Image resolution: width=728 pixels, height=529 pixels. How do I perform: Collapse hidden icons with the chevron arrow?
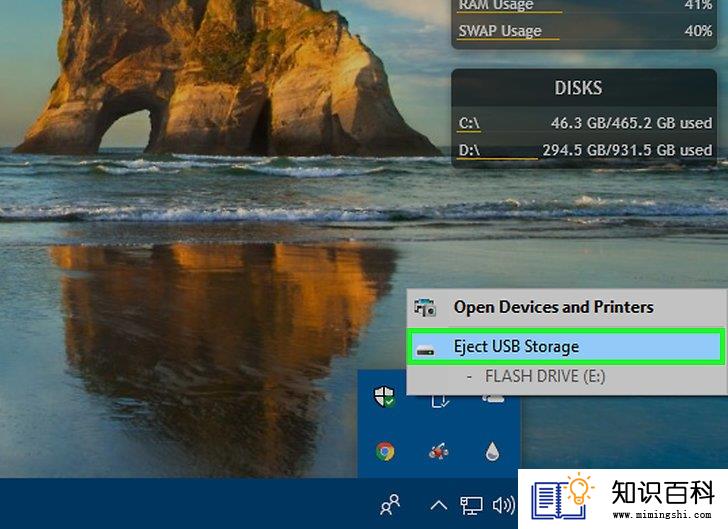(439, 505)
